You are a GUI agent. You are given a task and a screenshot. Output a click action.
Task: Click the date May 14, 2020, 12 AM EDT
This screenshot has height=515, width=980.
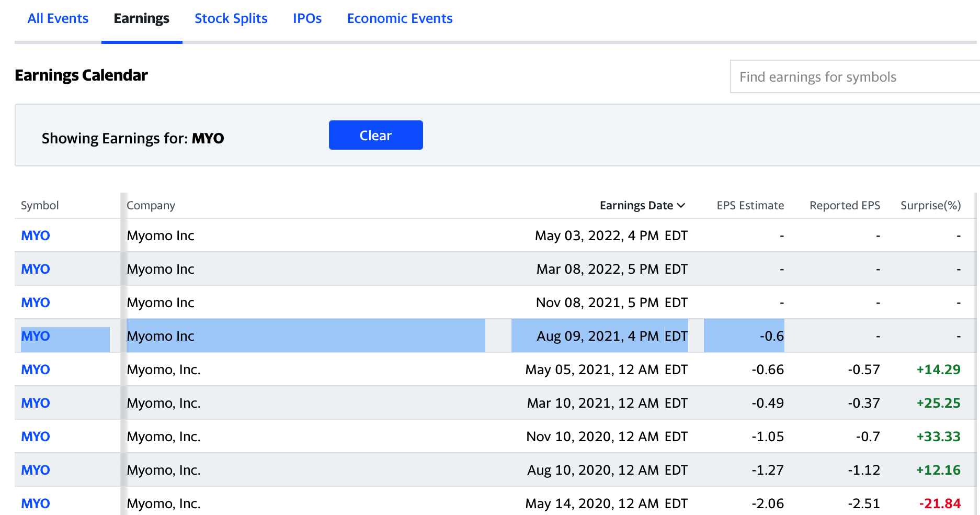[x=607, y=503]
